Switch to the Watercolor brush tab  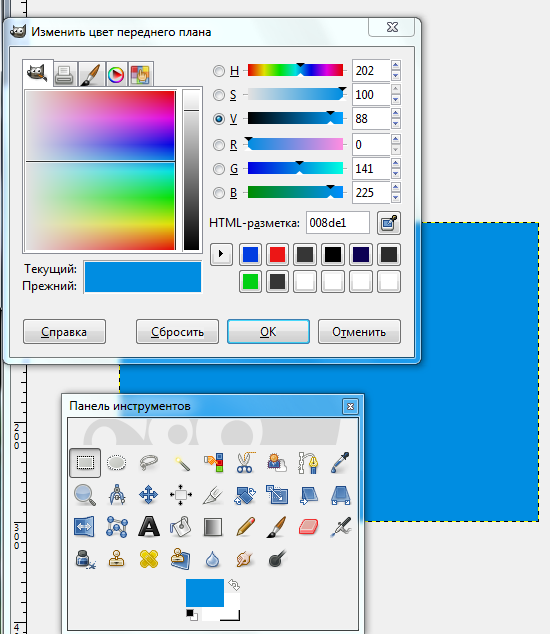[x=91, y=74]
